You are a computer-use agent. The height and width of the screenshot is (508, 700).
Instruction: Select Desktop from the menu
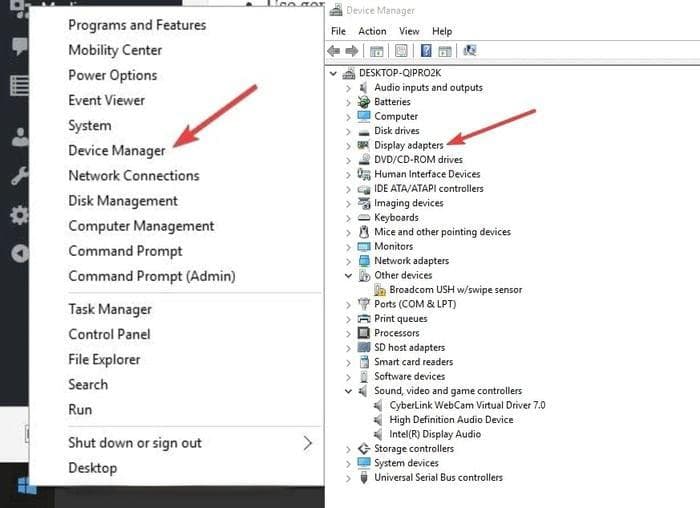click(92, 468)
